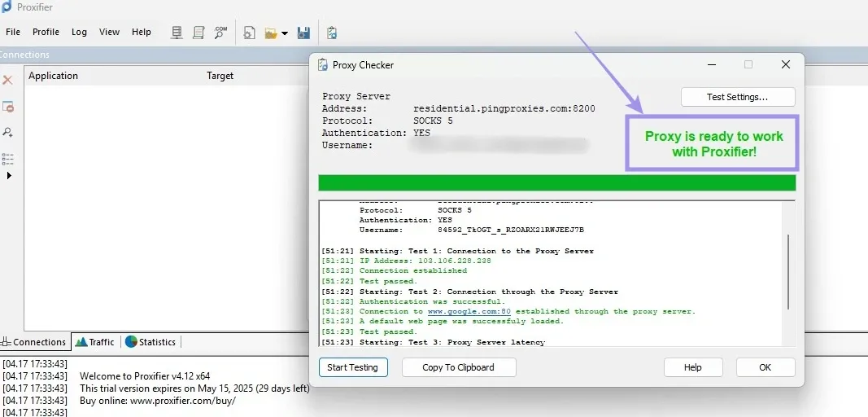Click the green test progress bar
Screen dimensions: 868x417
(557, 183)
